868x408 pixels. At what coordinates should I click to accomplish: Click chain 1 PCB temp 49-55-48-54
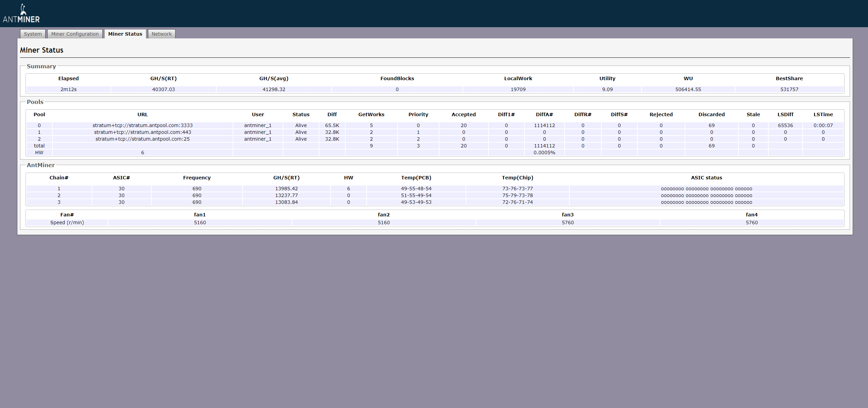click(x=416, y=189)
